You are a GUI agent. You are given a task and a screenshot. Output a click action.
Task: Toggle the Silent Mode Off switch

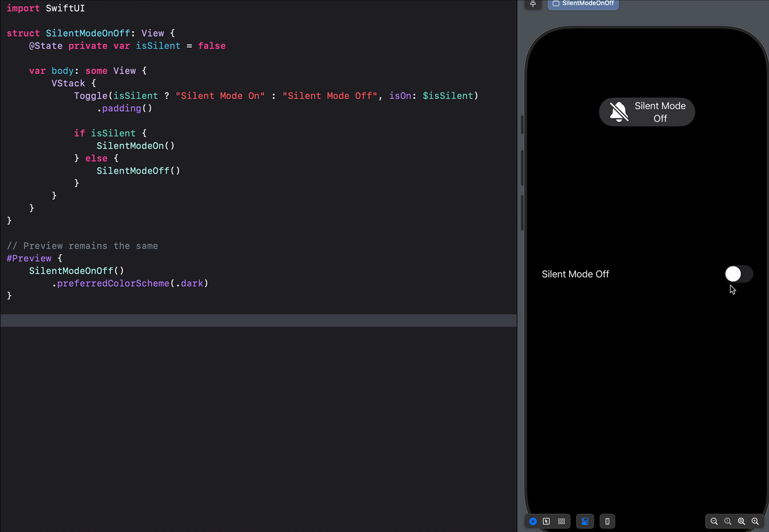point(739,274)
